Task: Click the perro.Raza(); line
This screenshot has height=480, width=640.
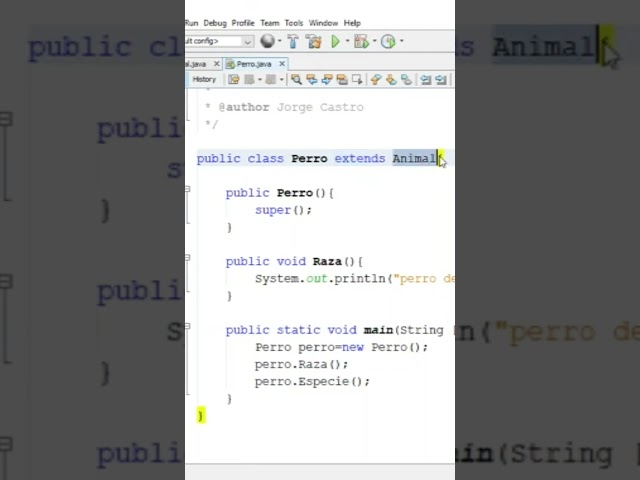Action: [301, 364]
